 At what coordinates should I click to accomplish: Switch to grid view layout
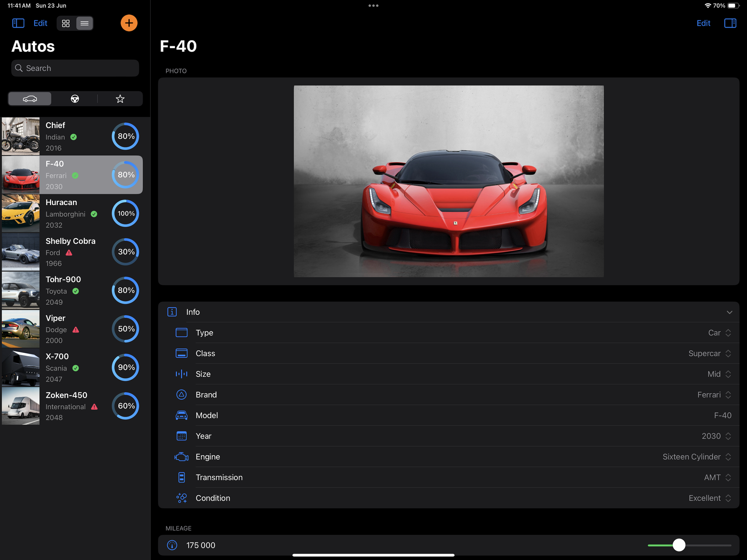[66, 23]
